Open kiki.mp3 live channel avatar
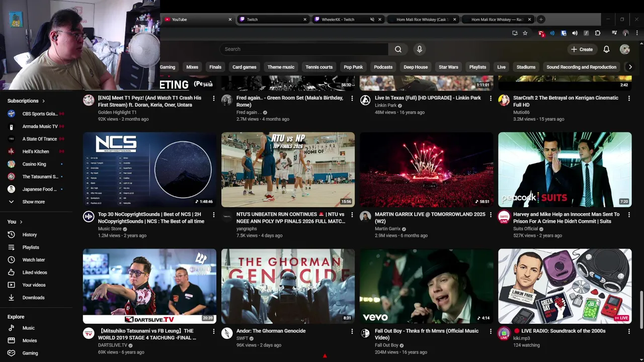The image size is (644, 362). click(504, 333)
